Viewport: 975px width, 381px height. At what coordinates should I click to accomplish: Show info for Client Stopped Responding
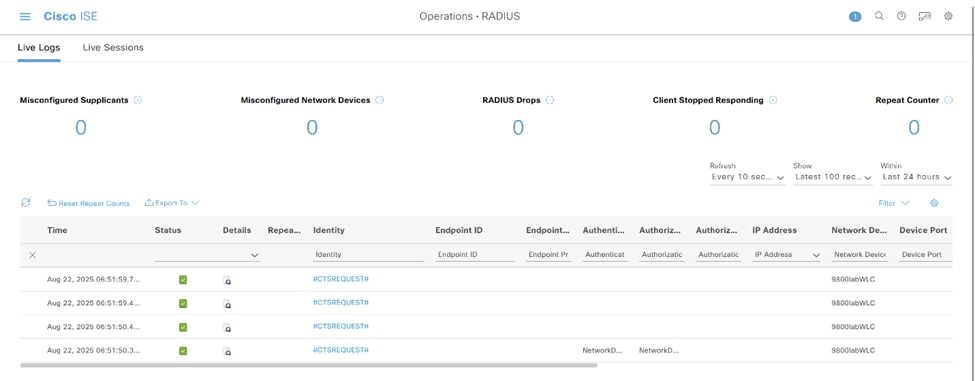coord(773,99)
